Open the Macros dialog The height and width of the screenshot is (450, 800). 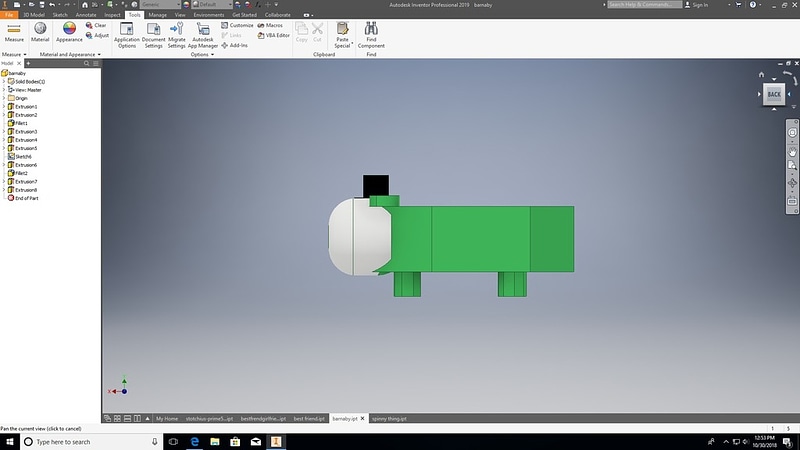click(x=270, y=25)
